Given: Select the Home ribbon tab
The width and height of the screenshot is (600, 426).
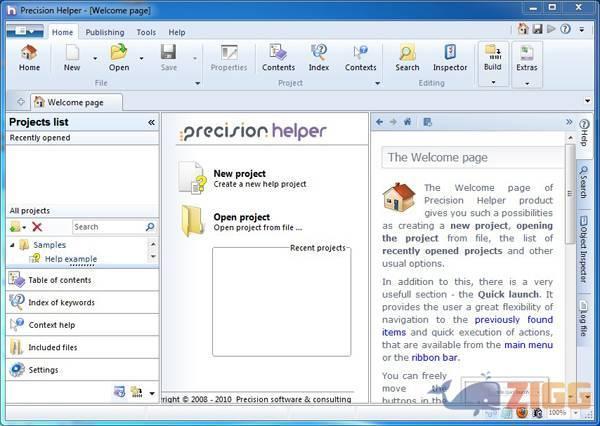Looking at the screenshot, I should (62, 32).
